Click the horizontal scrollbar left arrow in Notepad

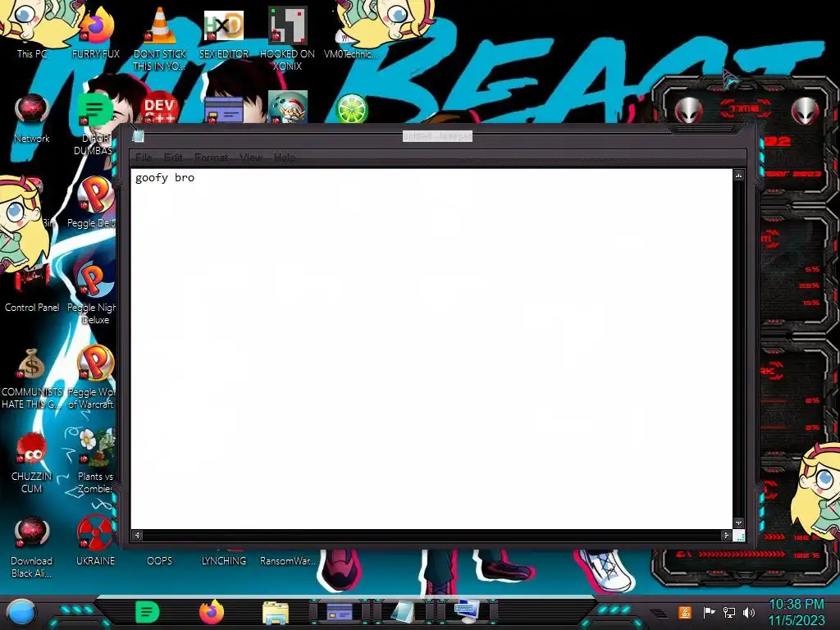(x=137, y=535)
